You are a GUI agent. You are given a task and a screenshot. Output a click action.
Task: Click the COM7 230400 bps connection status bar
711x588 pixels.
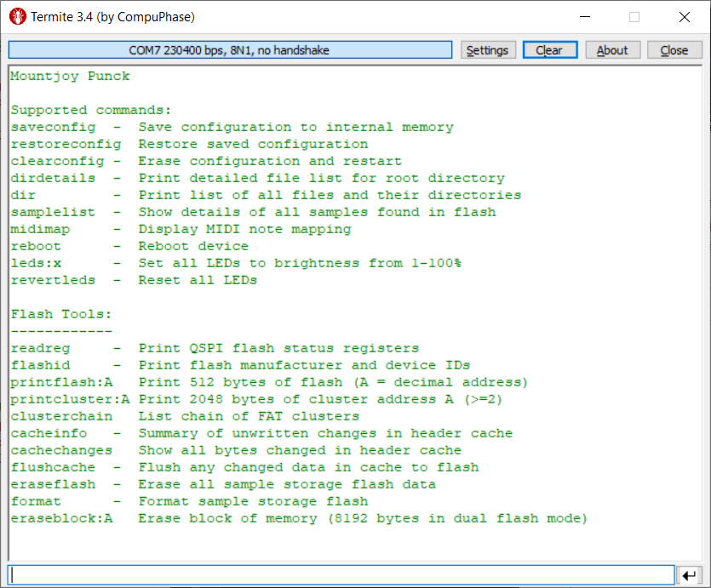pyautogui.click(x=230, y=50)
